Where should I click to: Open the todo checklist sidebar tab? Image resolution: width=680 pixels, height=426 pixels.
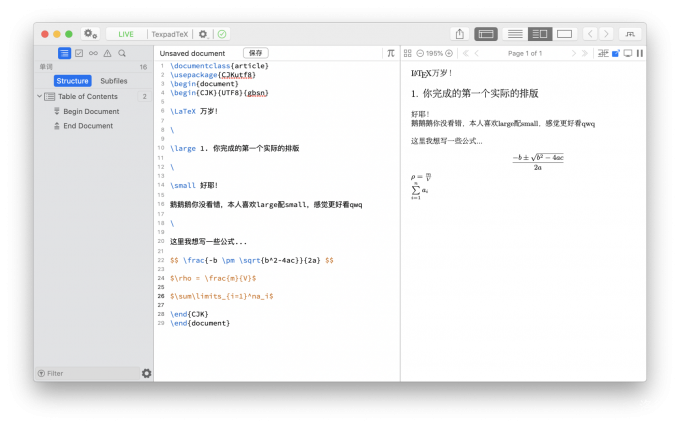tap(79, 53)
